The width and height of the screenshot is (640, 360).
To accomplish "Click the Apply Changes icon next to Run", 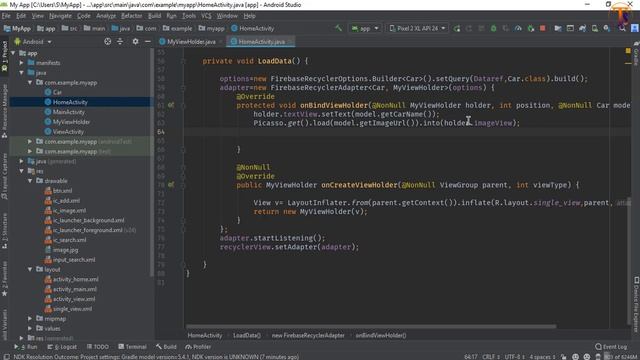I will 469,29.
